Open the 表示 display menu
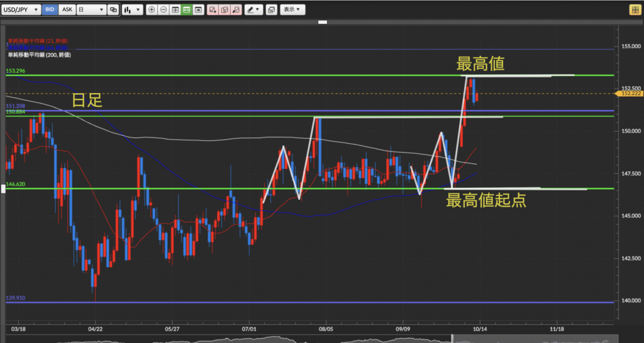Screen dimensions: 644x343 pos(291,9)
